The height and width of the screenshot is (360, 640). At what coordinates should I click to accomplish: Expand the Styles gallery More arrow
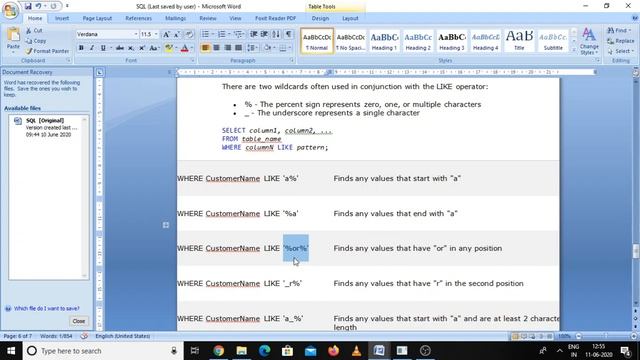tap(574, 49)
